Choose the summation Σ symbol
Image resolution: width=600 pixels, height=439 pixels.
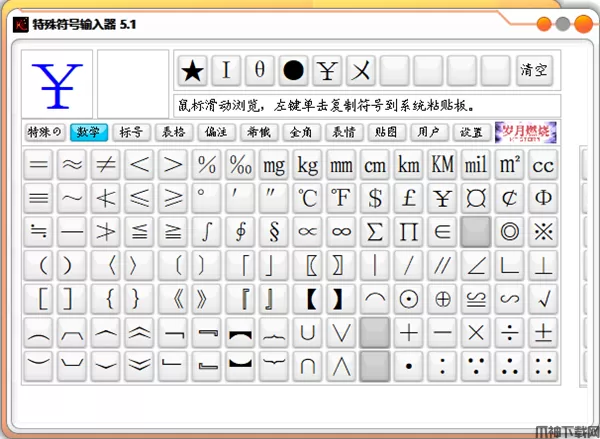tap(376, 232)
